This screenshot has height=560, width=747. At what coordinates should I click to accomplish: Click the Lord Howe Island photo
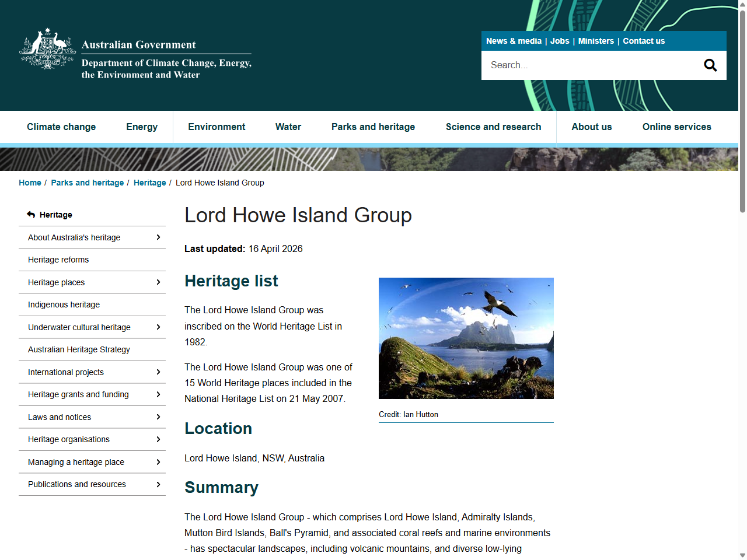pyautogui.click(x=466, y=338)
